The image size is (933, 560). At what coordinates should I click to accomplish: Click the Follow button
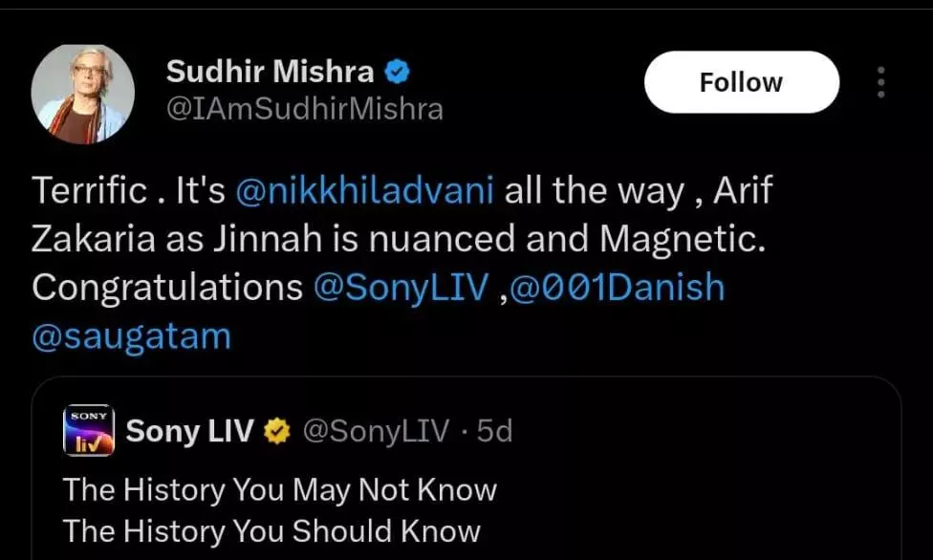click(741, 82)
